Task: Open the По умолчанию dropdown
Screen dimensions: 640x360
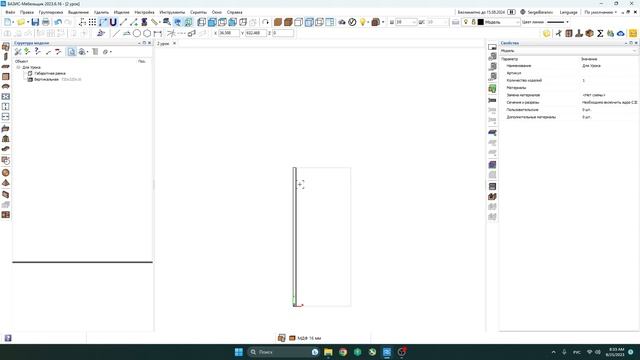Action: click(x=600, y=12)
